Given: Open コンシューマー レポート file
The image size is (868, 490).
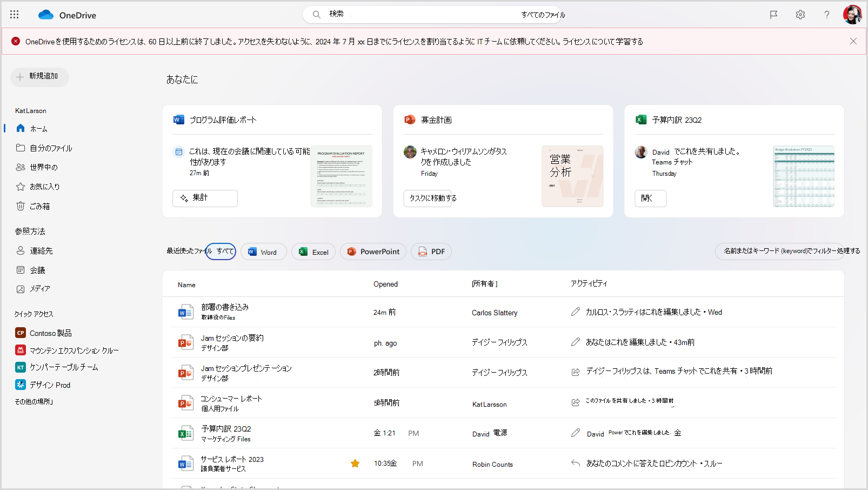Looking at the screenshot, I should coord(231,399).
